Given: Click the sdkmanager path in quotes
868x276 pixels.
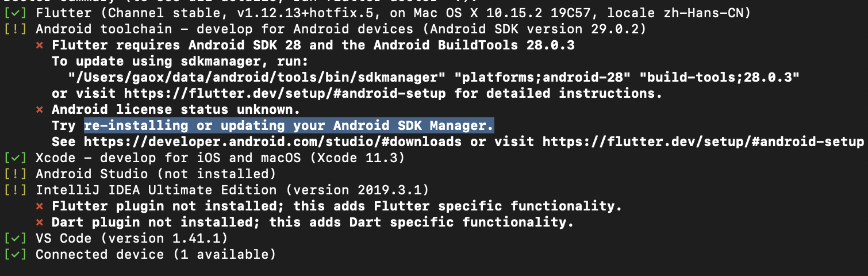Looking at the screenshot, I should coord(257,77).
